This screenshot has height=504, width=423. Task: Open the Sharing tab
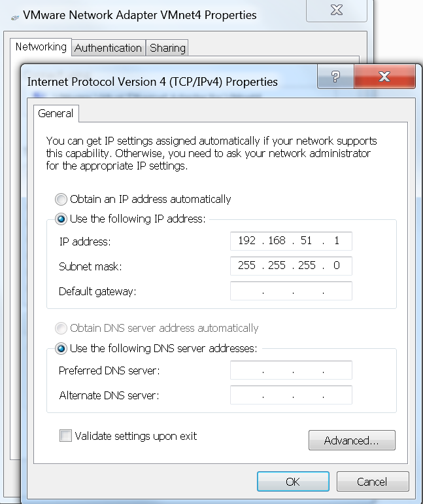167,48
